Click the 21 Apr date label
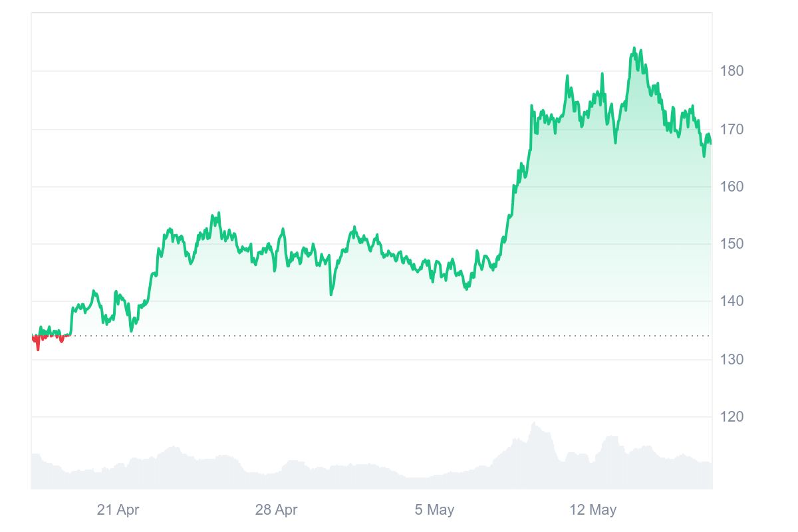This screenshot has width=798, height=532. pyautogui.click(x=118, y=510)
